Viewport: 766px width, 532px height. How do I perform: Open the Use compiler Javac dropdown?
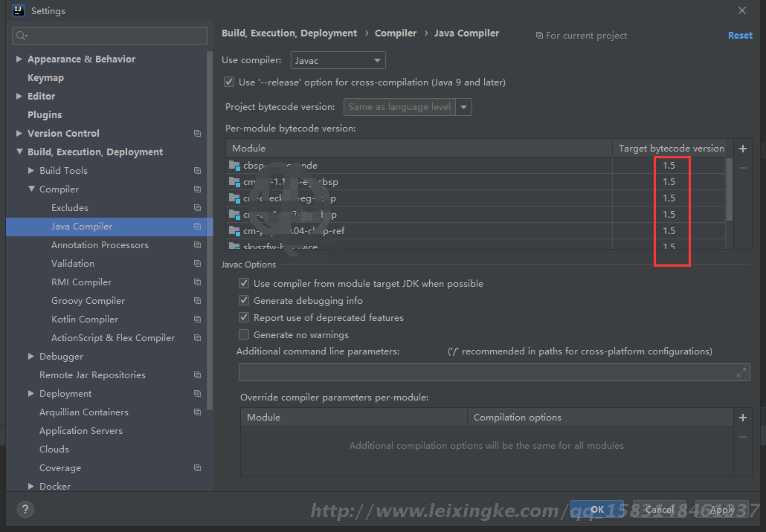coord(337,60)
